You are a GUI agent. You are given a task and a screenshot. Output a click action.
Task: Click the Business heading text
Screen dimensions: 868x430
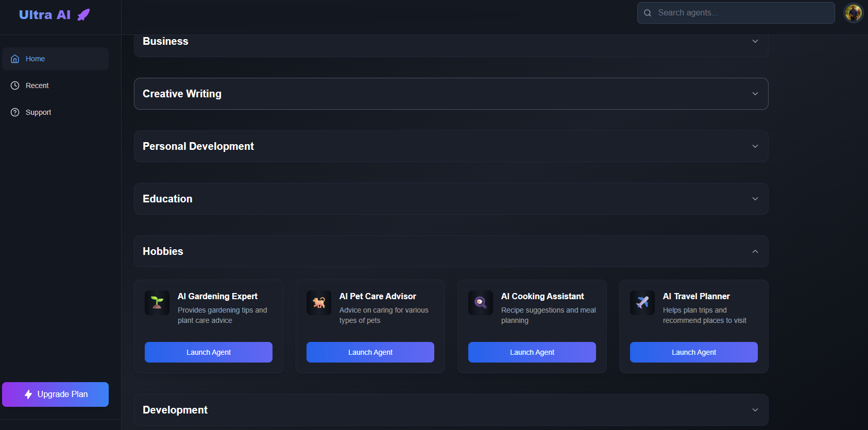click(x=165, y=41)
